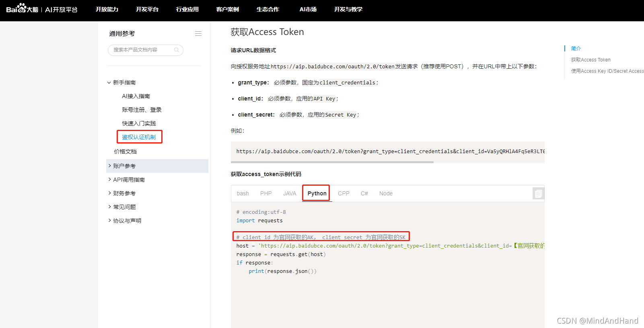Image resolution: width=644 pixels, height=328 pixels.
Task: Open the 开发平台 top menu
Action: (147, 9)
